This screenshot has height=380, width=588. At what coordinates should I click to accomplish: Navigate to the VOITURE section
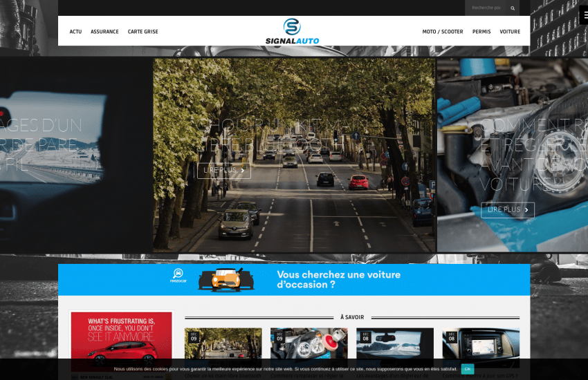(x=510, y=32)
